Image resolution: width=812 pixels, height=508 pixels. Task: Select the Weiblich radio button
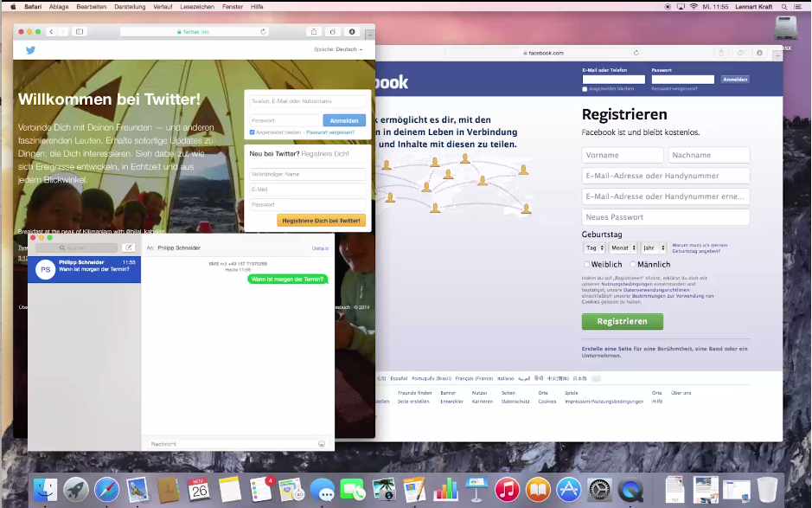(586, 264)
